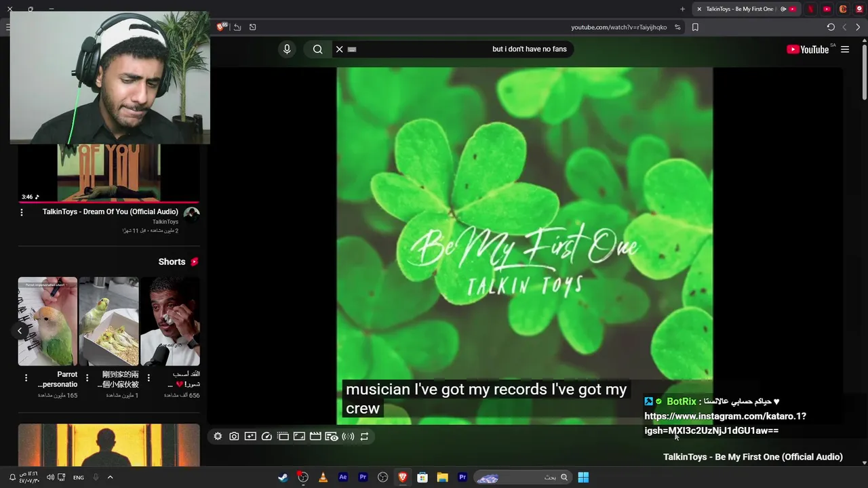This screenshot has height=488, width=868.
Task: Start voice search with the microphone button
Action: (287, 49)
